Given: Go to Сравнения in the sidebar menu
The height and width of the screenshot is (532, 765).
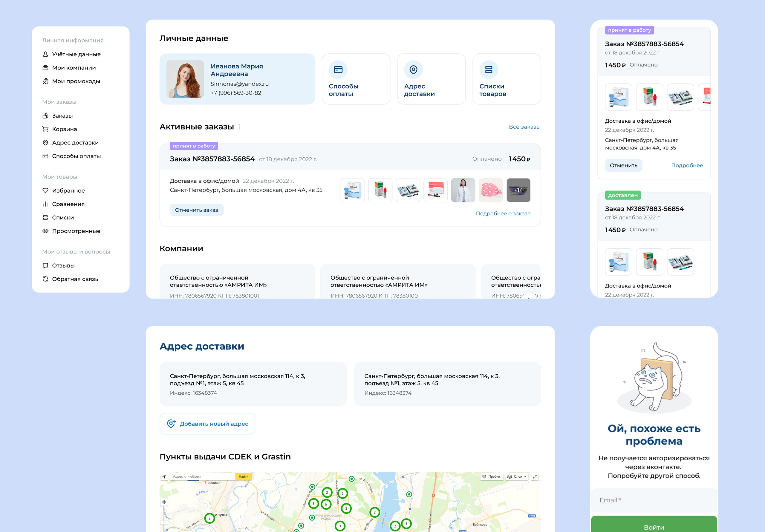Looking at the screenshot, I should pos(68,204).
